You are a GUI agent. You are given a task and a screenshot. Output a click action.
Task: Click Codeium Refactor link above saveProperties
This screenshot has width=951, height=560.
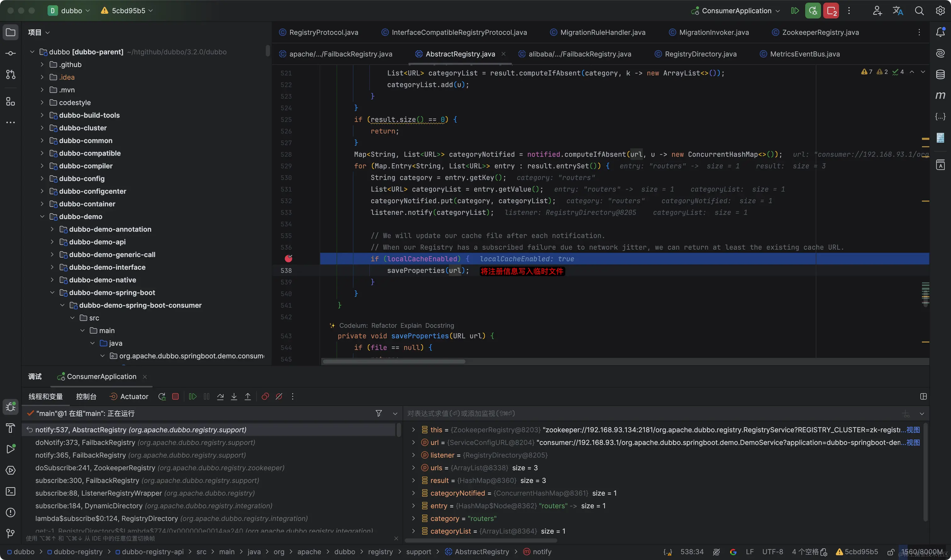pos(384,326)
